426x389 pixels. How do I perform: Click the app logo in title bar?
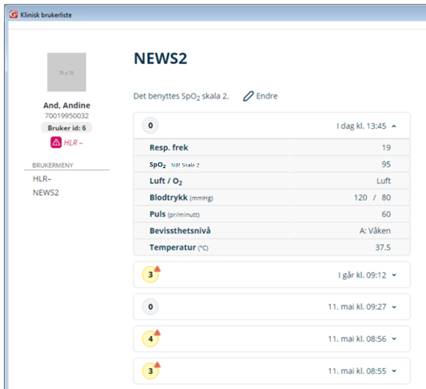point(14,15)
